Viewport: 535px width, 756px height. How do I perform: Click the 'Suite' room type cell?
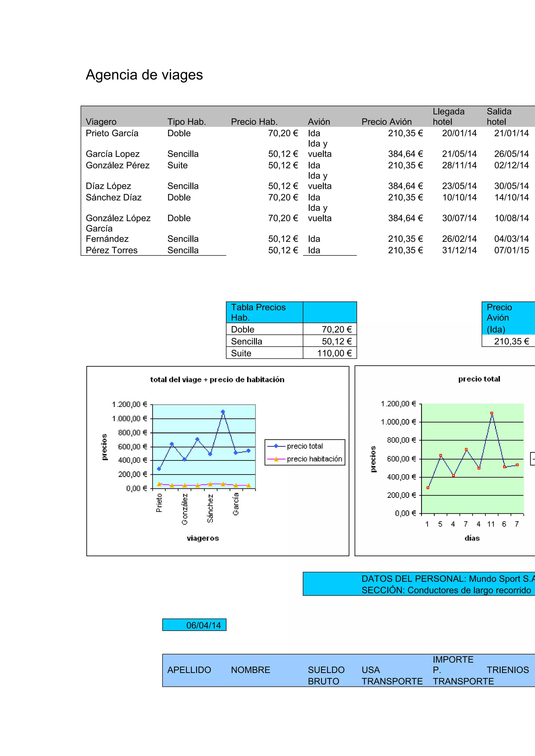coord(177,165)
